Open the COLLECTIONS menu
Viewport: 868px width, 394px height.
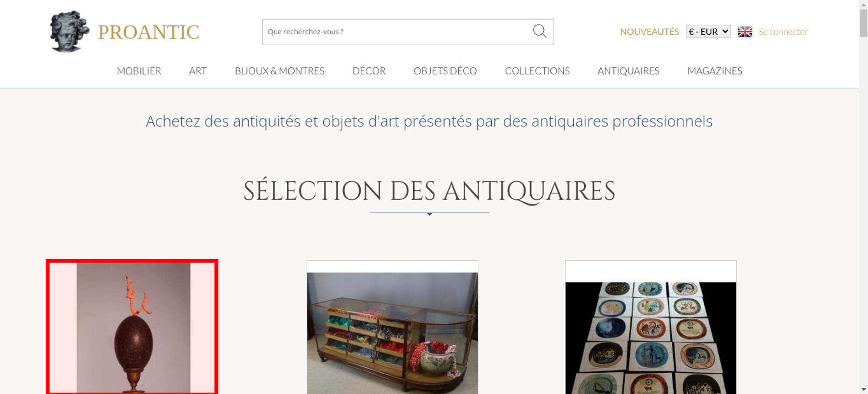tap(537, 71)
